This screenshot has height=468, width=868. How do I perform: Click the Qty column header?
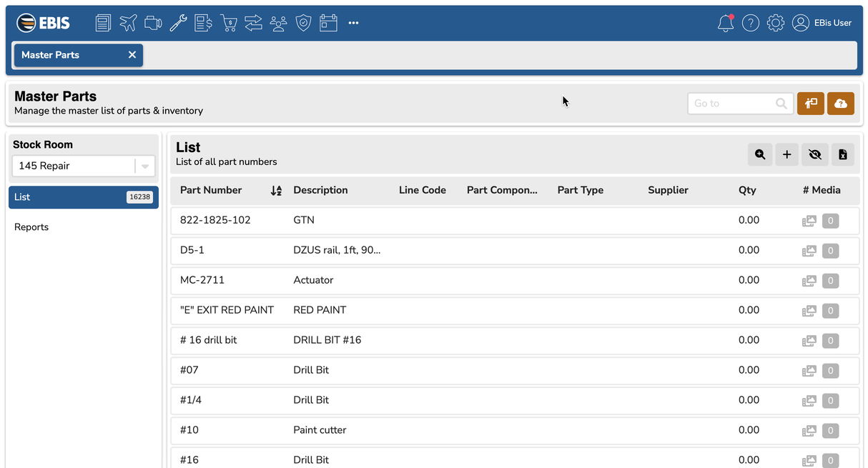(747, 190)
